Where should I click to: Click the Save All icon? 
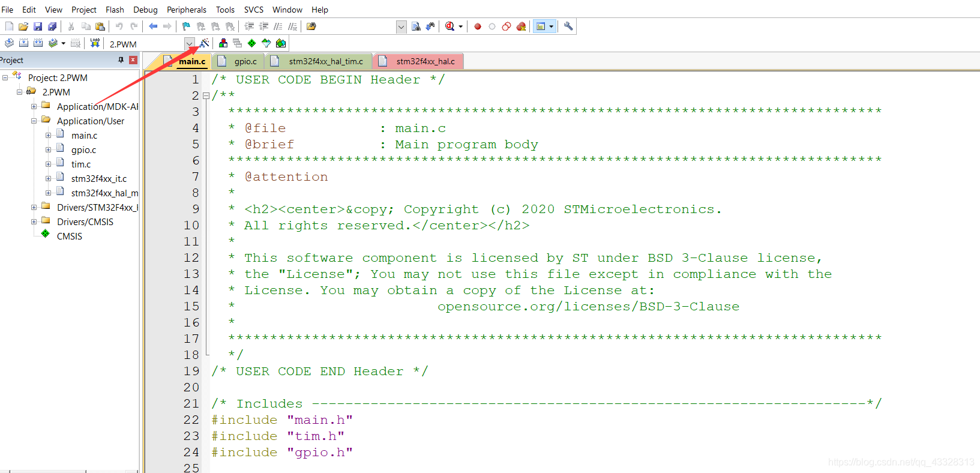(52, 26)
